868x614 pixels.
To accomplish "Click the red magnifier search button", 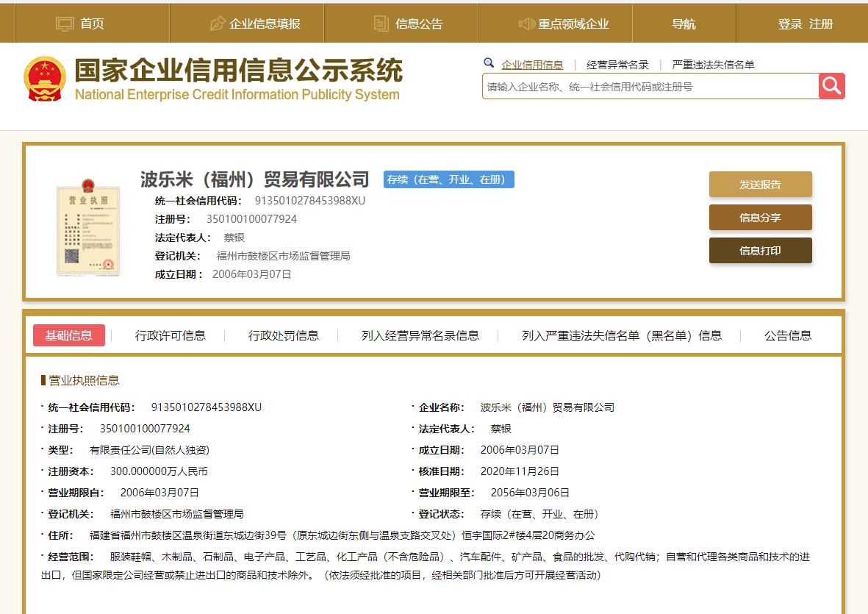I will [831, 86].
